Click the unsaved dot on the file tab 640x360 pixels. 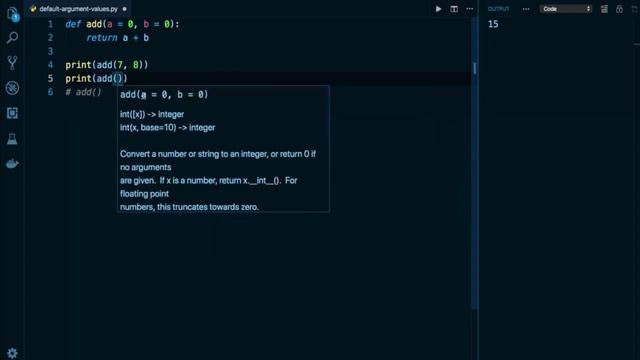[x=124, y=9]
